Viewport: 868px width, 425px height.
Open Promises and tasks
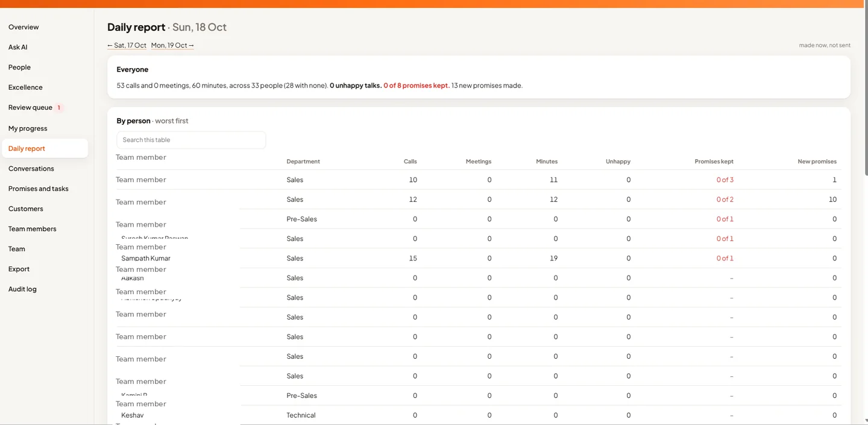pos(39,189)
